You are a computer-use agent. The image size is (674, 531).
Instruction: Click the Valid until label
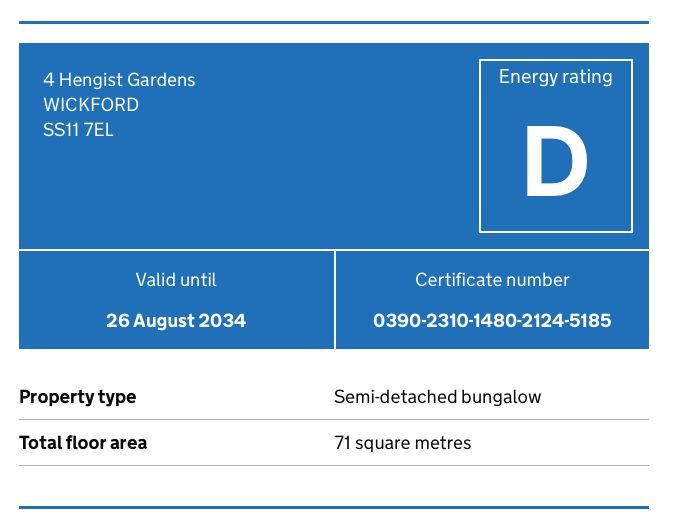coord(176,280)
